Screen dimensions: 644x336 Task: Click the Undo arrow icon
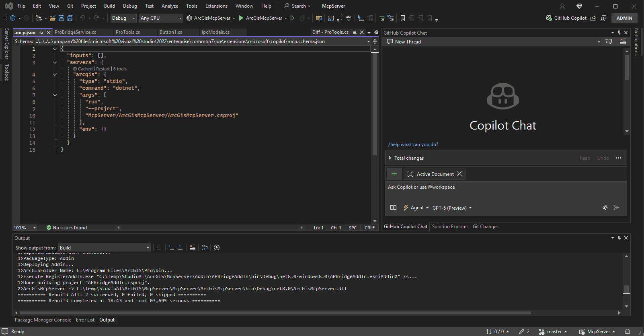(82, 18)
